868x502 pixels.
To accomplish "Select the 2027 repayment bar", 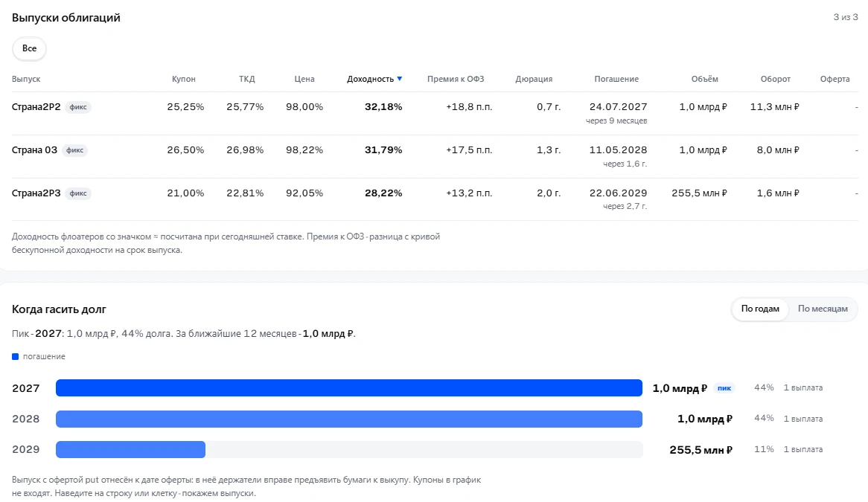I will tap(348, 387).
